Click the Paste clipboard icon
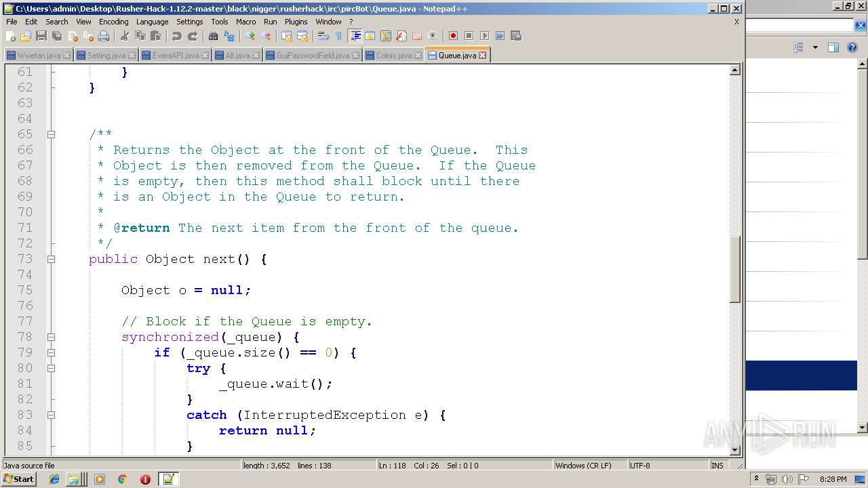Image resolution: width=868 pixels, height=488 pixels. 156,36
